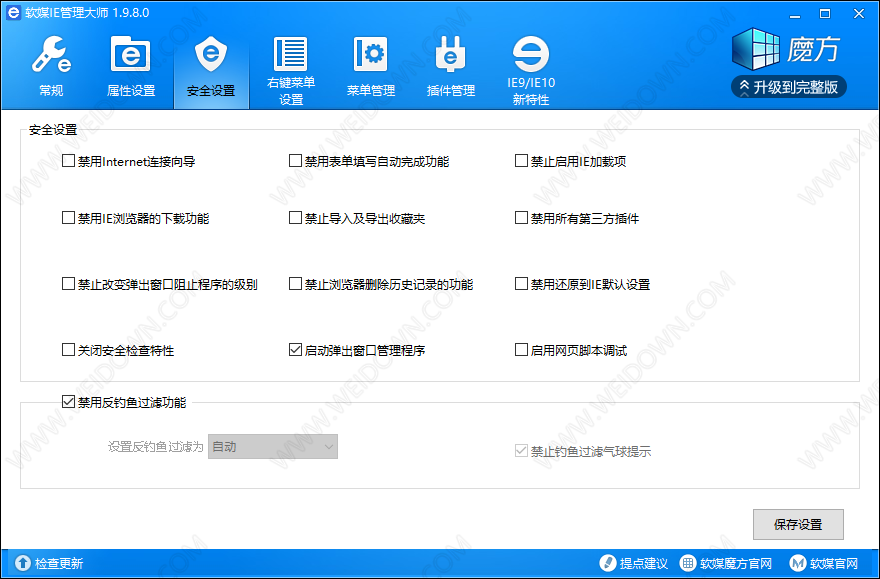The image size is (880, 579).
Task: Check 关闭安全检查特性
Action: pos(68,350)
